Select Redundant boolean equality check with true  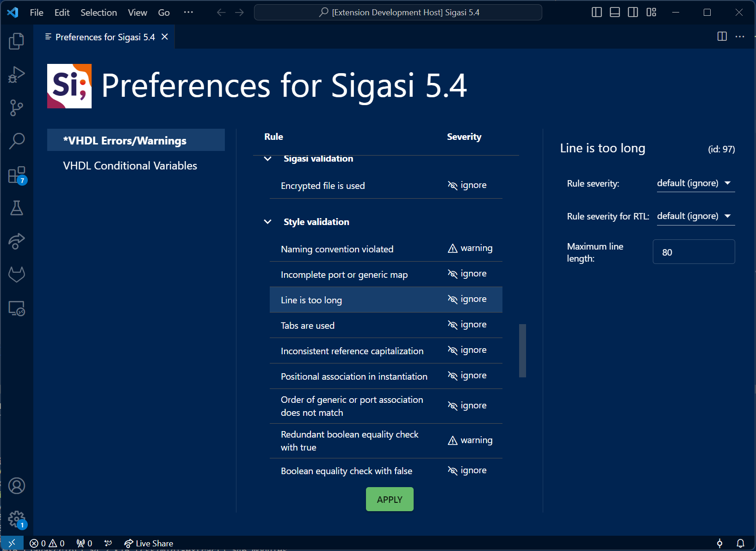pyautogui.click(x=386, y=441)
